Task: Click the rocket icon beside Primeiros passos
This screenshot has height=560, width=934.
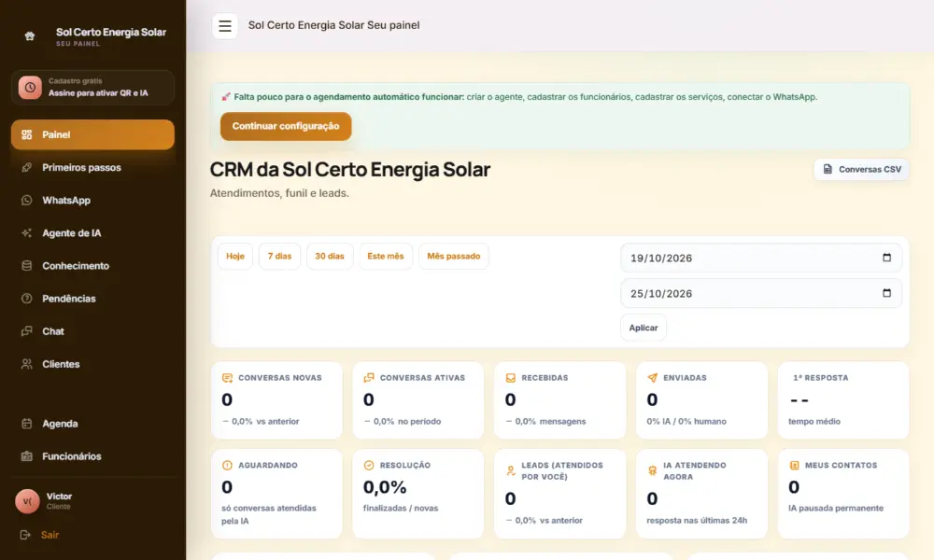Action: click(x=27, y=167)
